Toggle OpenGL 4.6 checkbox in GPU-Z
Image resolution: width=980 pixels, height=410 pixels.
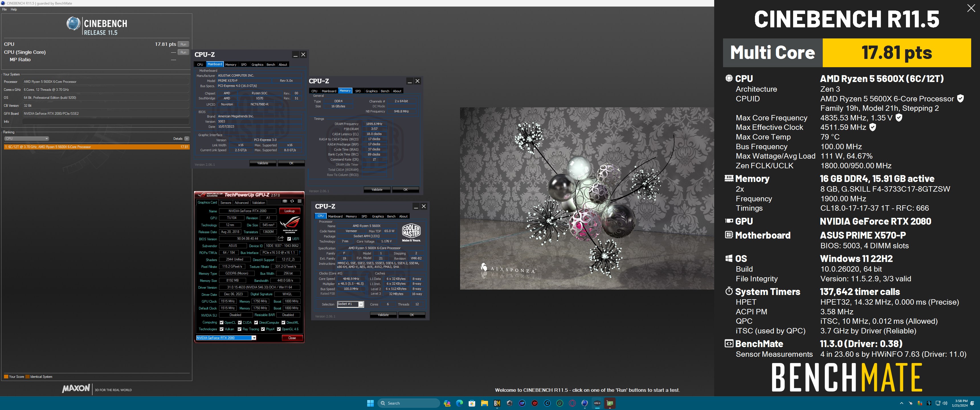pos(279,329)
